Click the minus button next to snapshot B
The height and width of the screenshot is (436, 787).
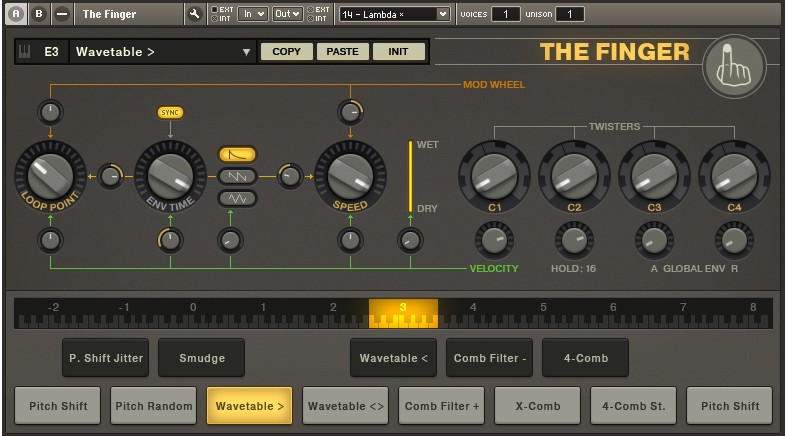(x=62, y=14)
